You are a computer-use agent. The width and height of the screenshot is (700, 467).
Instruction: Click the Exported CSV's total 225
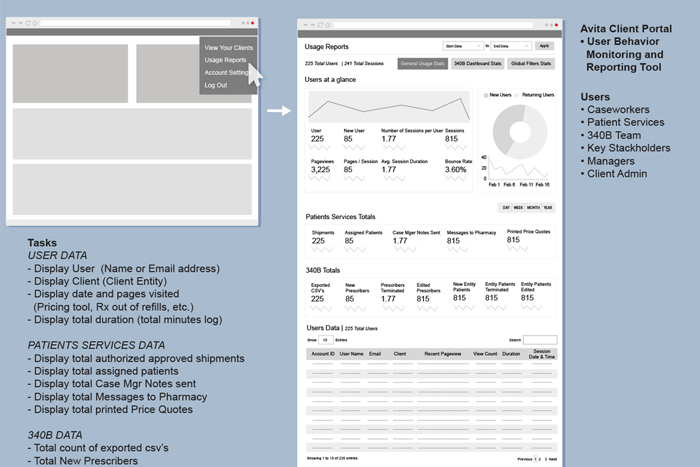317,299
